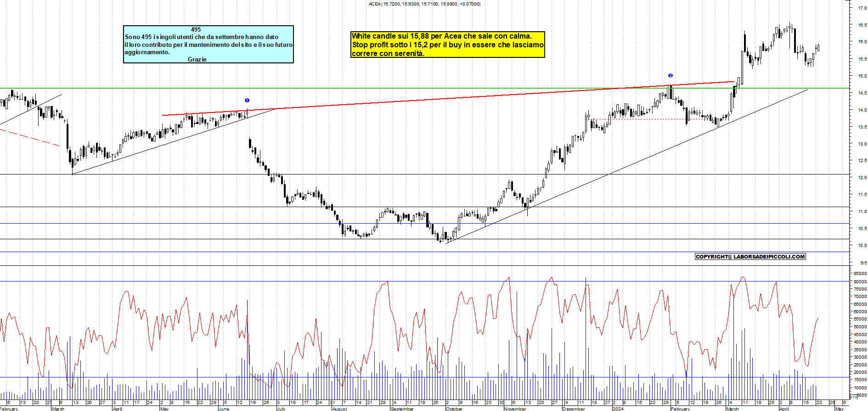The image size is (868, 411).
Task: Click blue marker number 1 on chart
Action: click(x=247, y=100)
